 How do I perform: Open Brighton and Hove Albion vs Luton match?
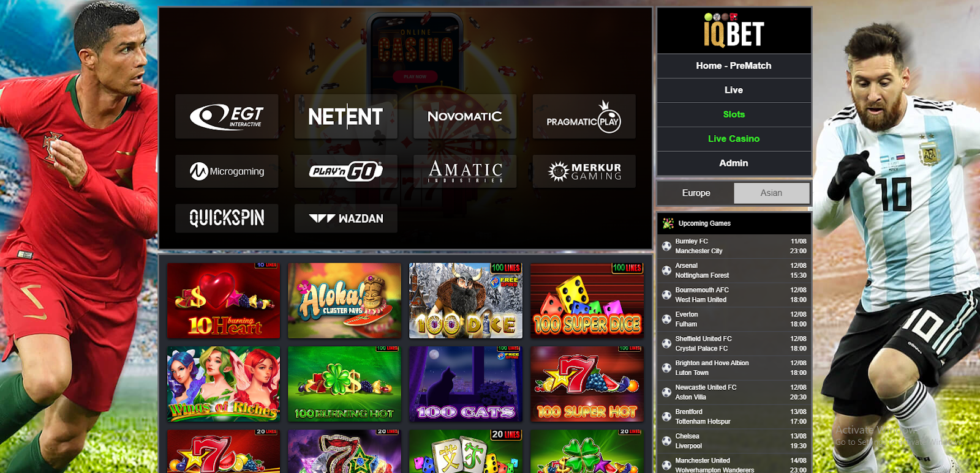click(734, 368)
